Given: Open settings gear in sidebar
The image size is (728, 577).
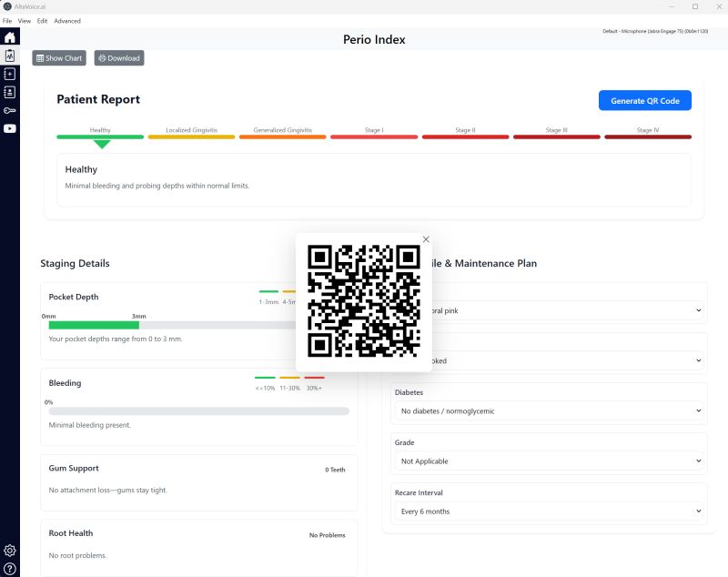Looking at the screenshot, I should point(10,551).
